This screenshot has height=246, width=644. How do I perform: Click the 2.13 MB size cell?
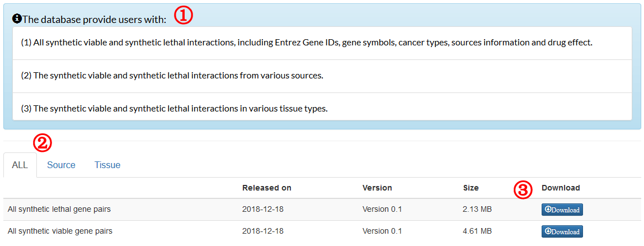coord(477,209)
